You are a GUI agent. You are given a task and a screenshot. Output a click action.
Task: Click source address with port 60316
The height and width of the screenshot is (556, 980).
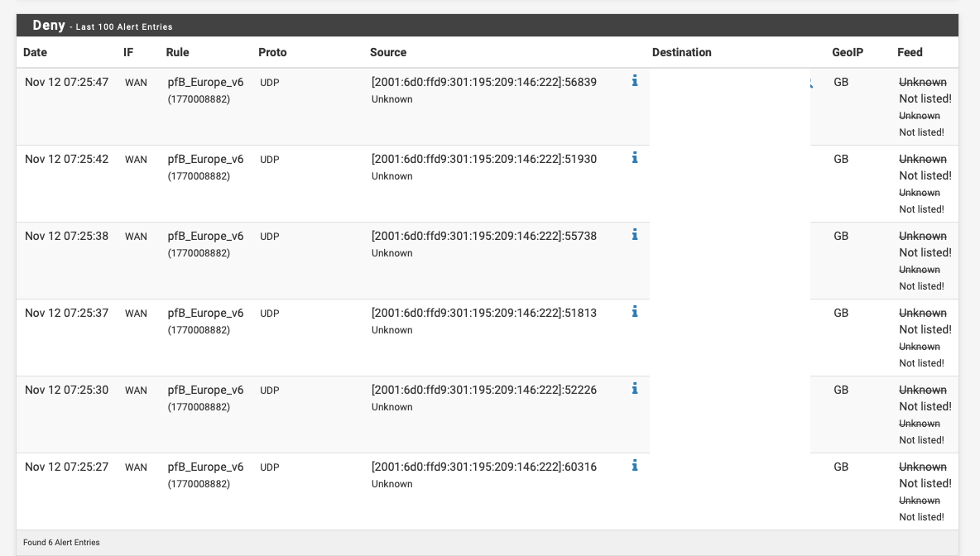click(483, 467)
